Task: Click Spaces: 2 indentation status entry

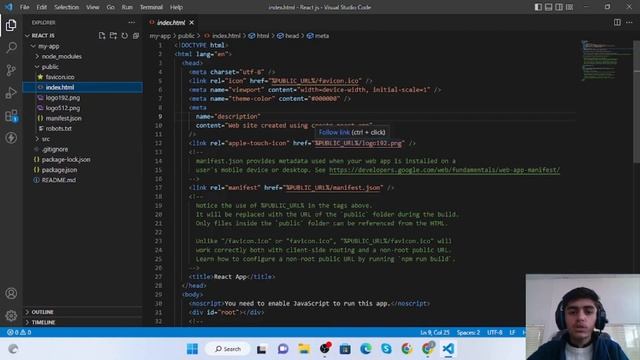Action: (x=468, y=333)
